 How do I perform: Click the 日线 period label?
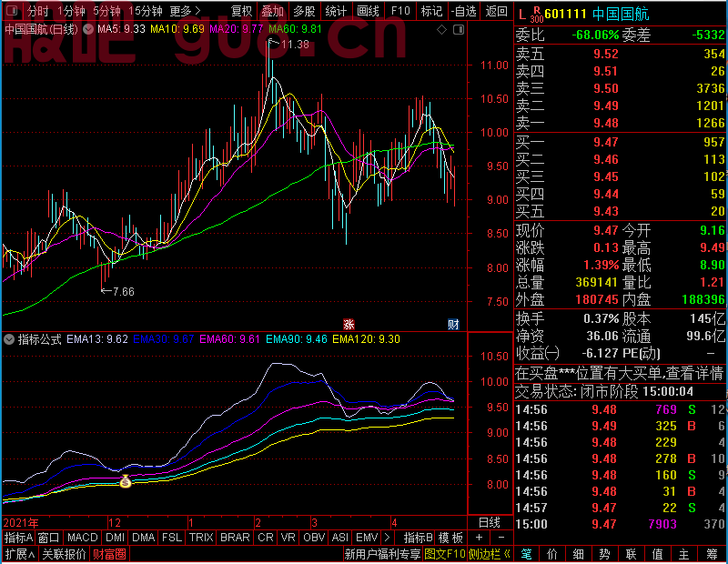(490, 523)
